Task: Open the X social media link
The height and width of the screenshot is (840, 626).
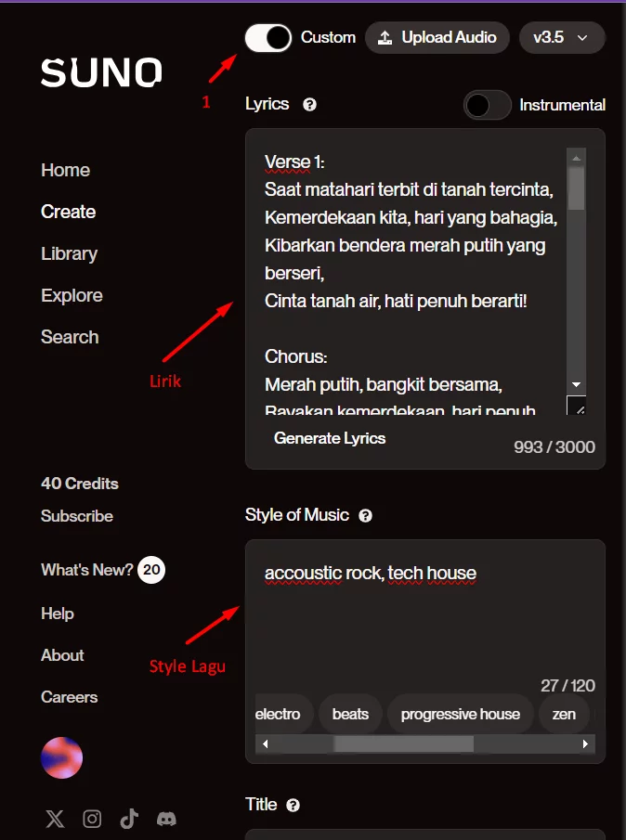Action: 55,819
